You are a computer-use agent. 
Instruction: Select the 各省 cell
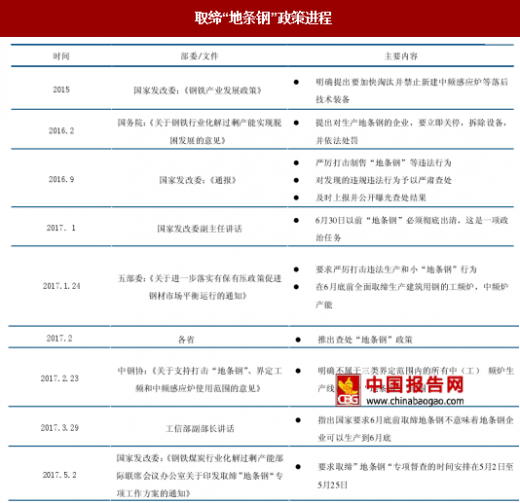pyautogui.click(x=186, y=340)
